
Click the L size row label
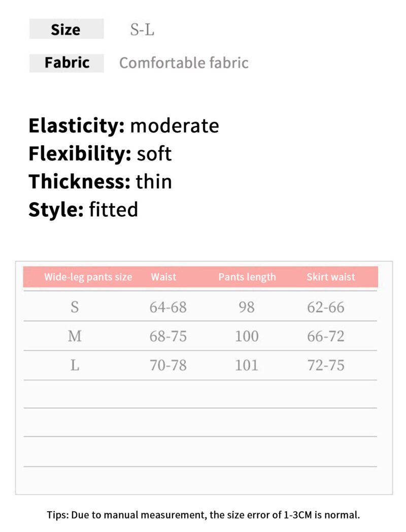(x=75, y=365)
